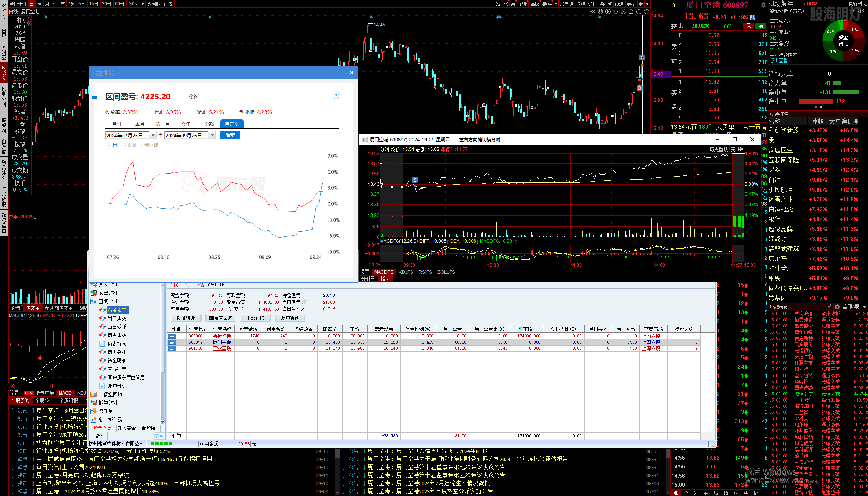Open the 30s period dropdown arrow

click(142, 4)
